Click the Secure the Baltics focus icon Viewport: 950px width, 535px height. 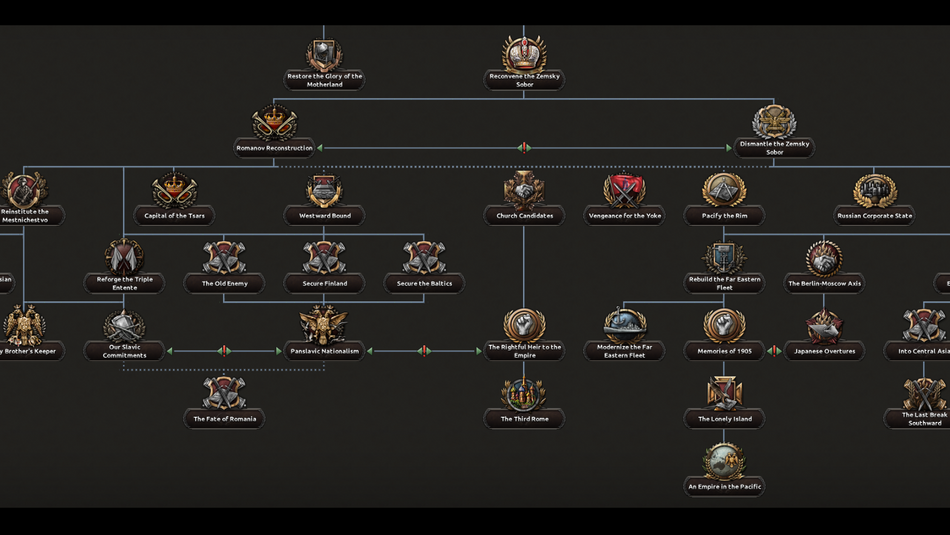tap(424, 258)
